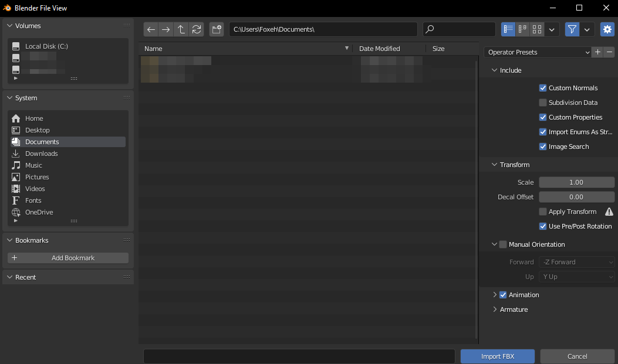Click the Blender logo in title bar

[7, 8]
